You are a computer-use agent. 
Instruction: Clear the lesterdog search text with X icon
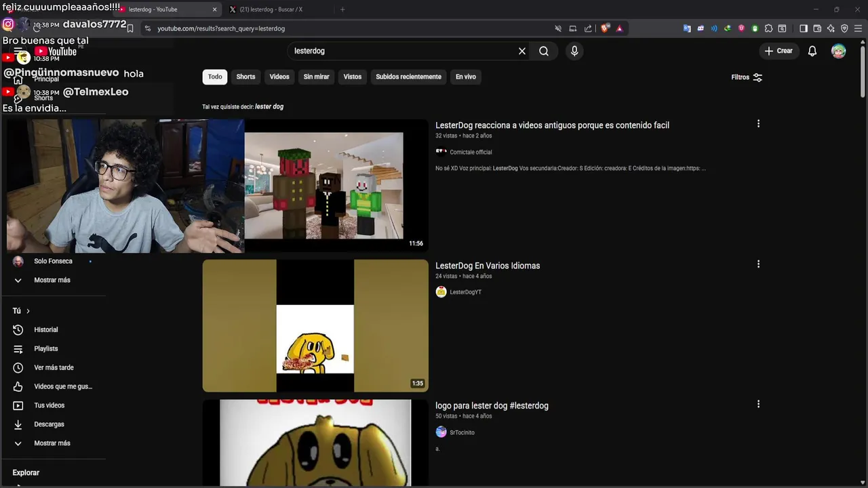pyautogui.click(x=522, y=51)
